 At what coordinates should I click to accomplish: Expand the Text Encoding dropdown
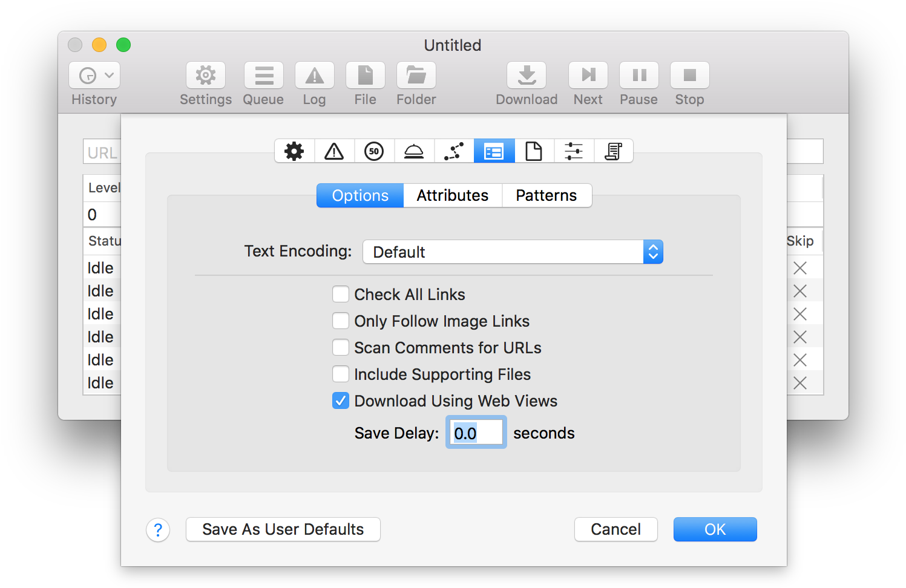pos(513,252)
